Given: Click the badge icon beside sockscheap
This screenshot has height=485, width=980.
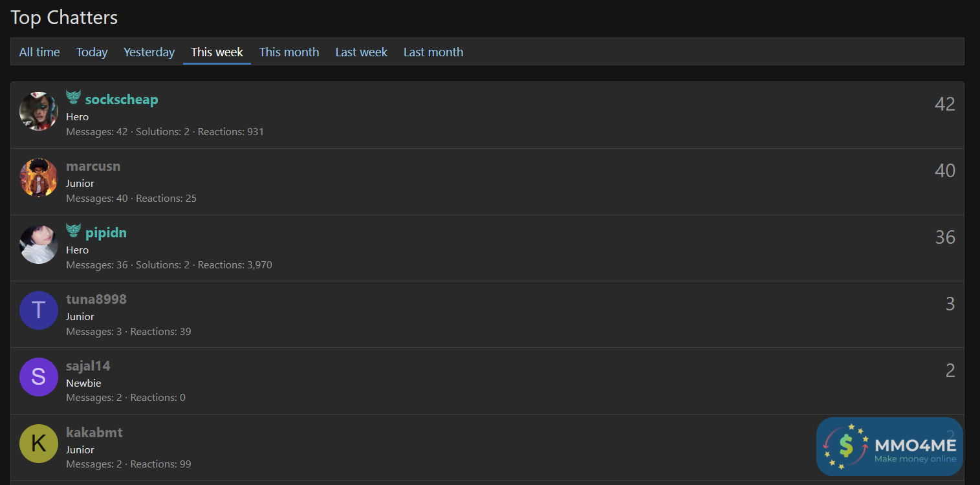Looking at the screenshot, I should tap(73, 98).
